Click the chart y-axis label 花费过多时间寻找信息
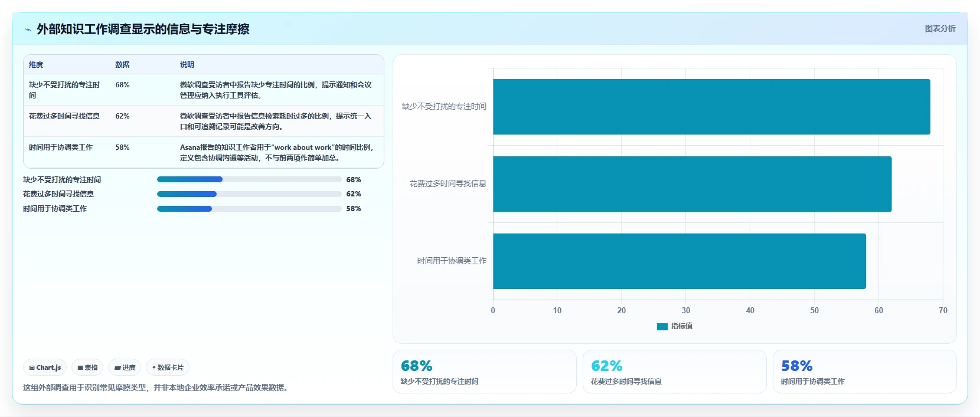This screenshot has height=417, width=980. [x=448, y=184]
